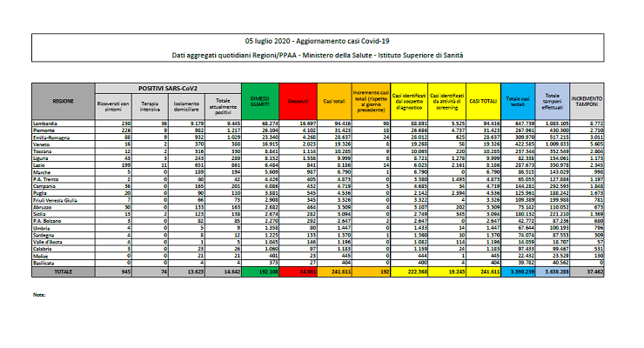
Task: Select the Casi identificati da attività di screening header
Action: 446,102
